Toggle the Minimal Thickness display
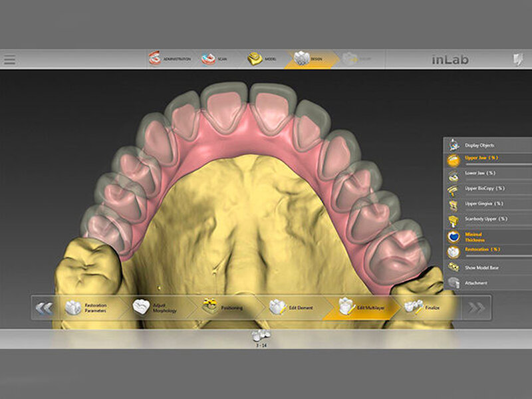Screen dimensions: 532x399 [454, 236]
